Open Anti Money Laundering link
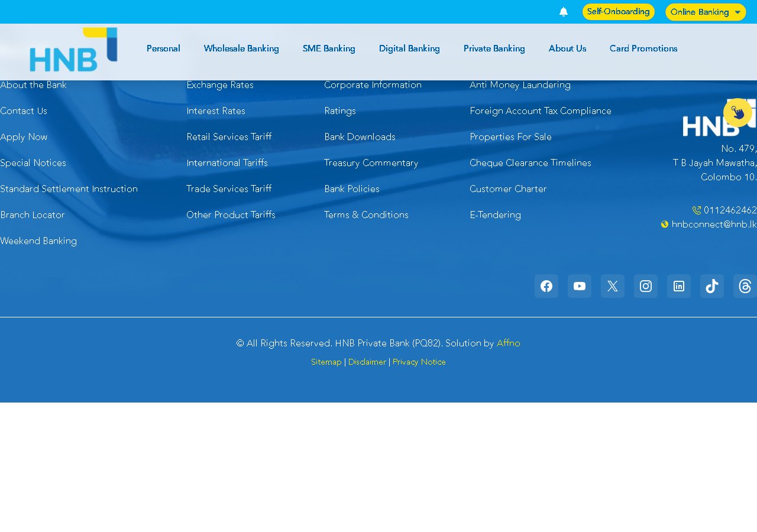 click(520, 85)
